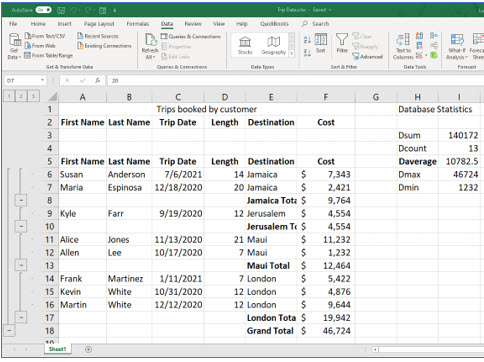
Task: Collapse the Jamaica Total group
Action: click(21, 200)
